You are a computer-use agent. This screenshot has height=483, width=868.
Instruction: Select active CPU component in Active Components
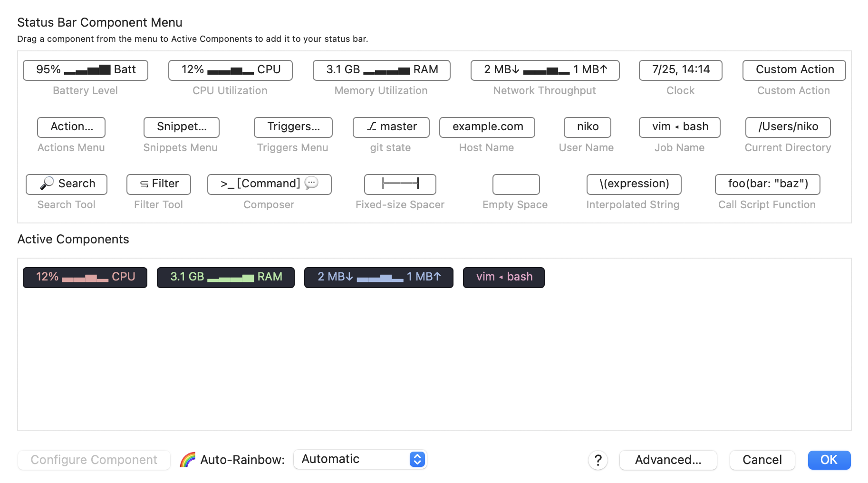[x=85, y=277]
